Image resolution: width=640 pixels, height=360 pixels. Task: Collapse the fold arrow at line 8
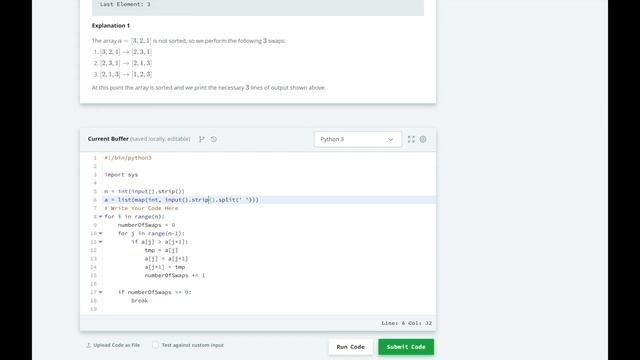100,217
